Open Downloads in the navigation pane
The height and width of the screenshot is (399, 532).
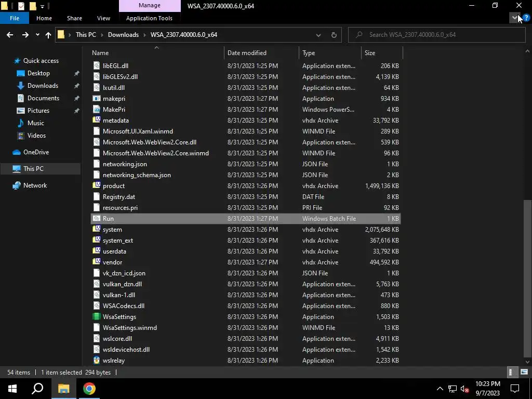pos(43,86)
